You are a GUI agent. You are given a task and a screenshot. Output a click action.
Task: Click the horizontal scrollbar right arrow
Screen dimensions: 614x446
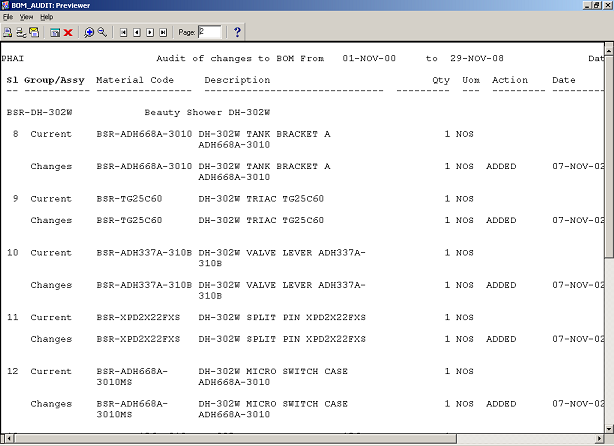(x=596, y=438)
